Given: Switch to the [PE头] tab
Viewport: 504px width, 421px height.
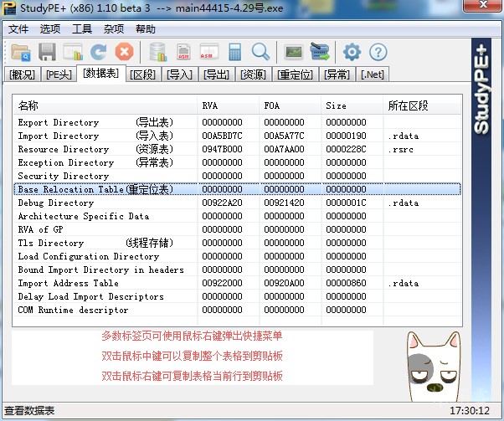Looking at the screenshot, I should click(59, 74).
